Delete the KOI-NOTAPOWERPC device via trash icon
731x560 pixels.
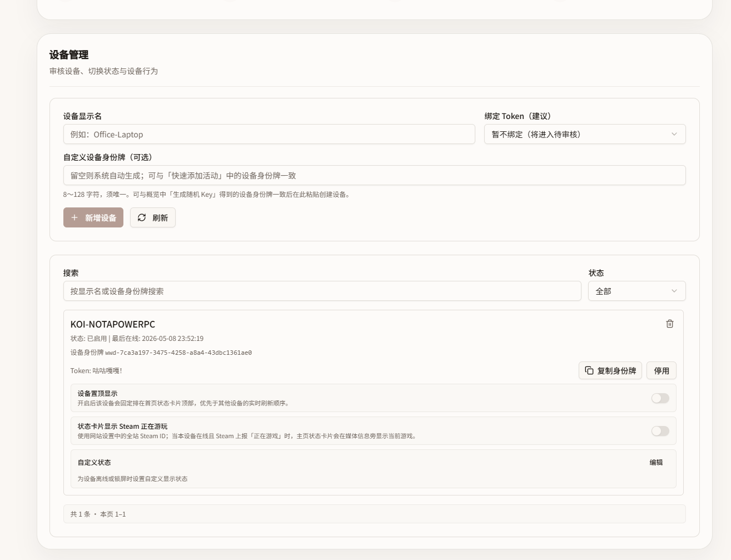click(x=669, y=324)
